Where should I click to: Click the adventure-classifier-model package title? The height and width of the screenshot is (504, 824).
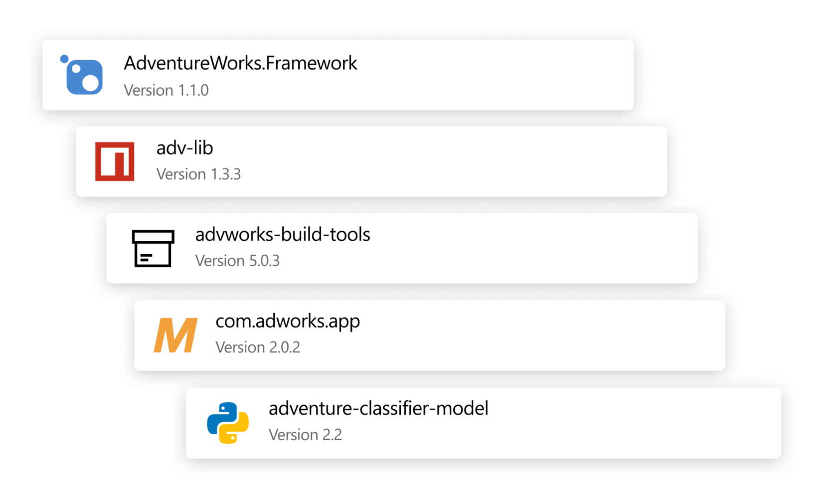[378, 409]
